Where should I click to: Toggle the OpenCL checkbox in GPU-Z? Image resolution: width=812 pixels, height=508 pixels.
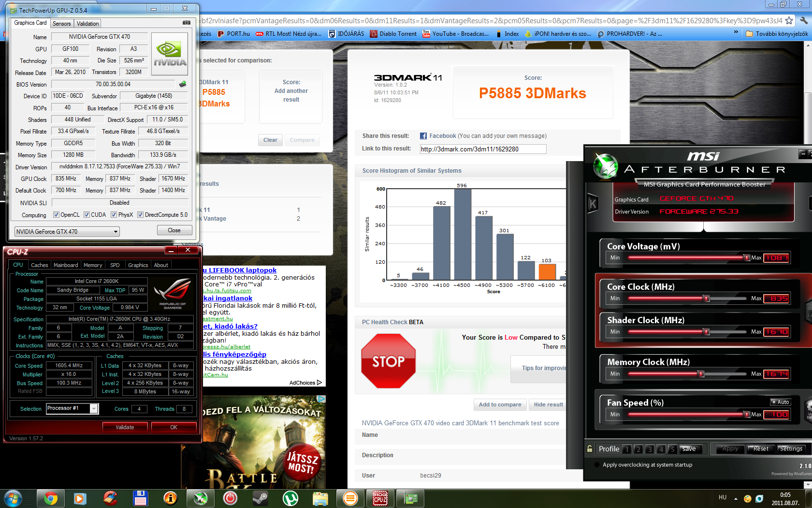click(x=56, y=215)
